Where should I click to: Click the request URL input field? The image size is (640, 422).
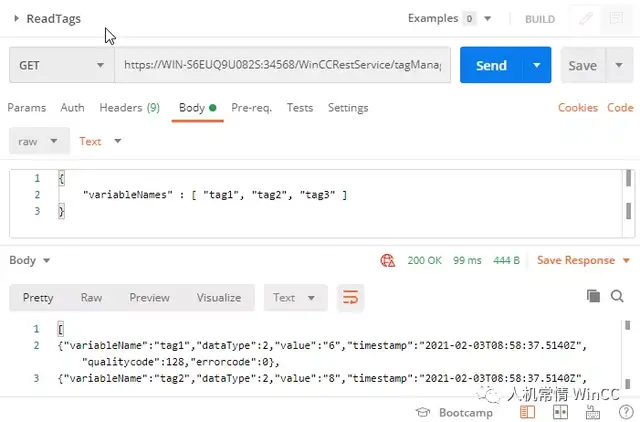(282, 66)
